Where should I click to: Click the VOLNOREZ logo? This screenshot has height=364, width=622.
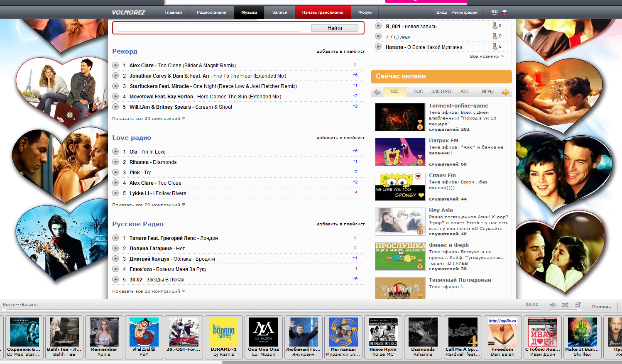coord(128,12)
